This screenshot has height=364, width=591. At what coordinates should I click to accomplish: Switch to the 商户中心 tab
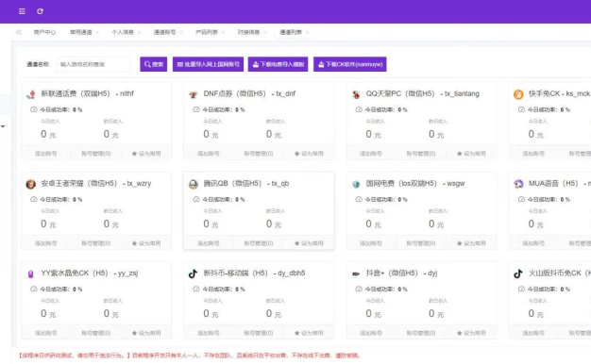[44, 32]
